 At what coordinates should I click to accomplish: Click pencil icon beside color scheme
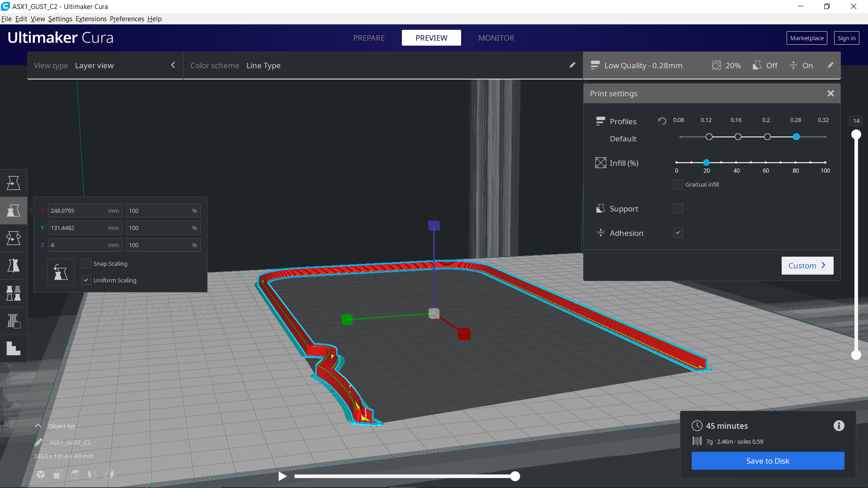tap(572, 66)
